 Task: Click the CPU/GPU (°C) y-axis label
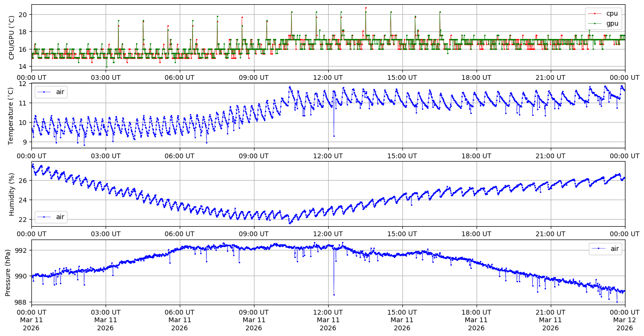tap(12, 38)
